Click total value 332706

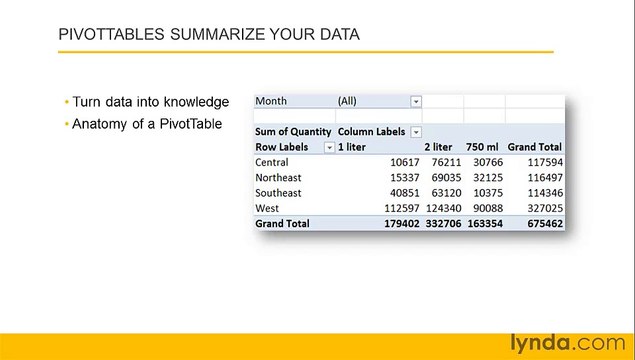(x=443, y=224)
